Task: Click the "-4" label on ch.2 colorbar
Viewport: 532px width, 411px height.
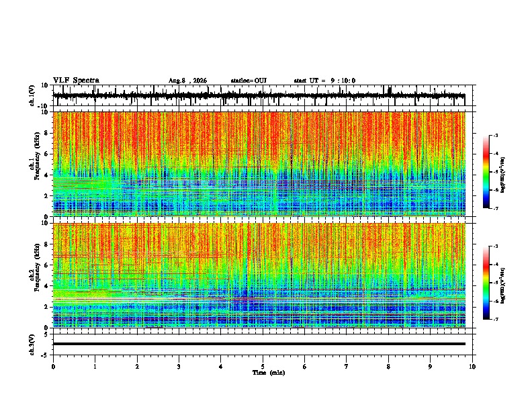Action: tap(496, 265)
